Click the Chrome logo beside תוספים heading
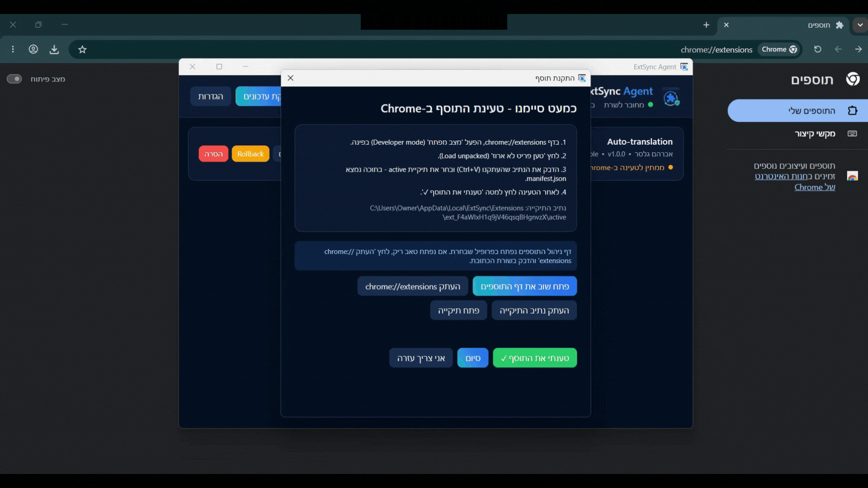 pyautogui.click(x=853, y=79)
